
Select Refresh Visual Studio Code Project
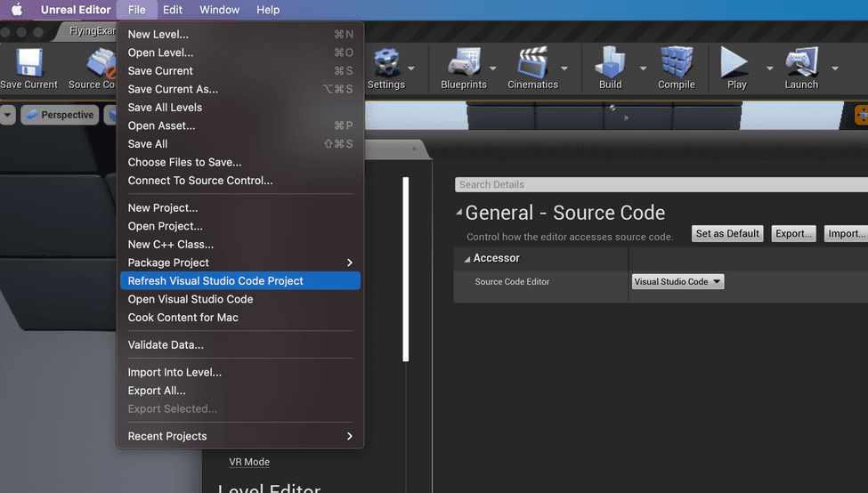[x=239, y=281]
